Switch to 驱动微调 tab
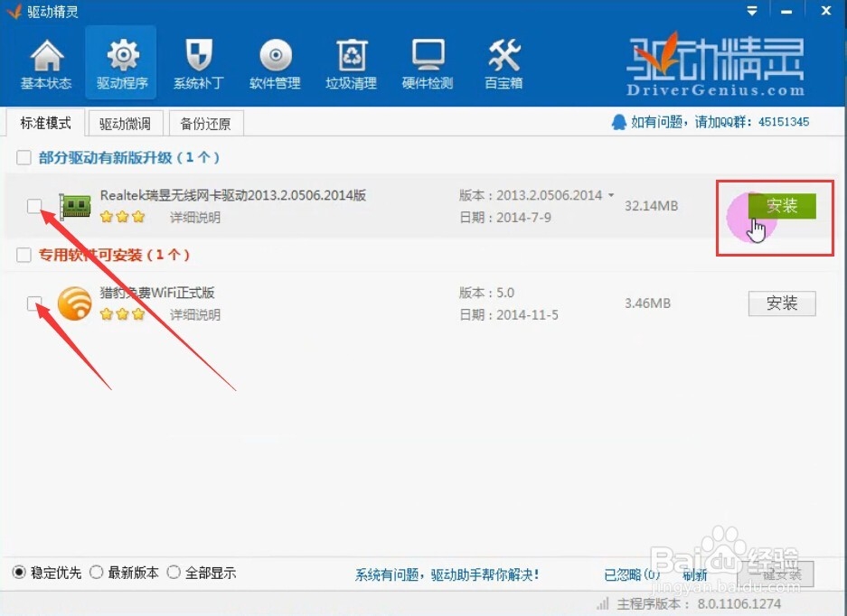 click(125, 124)
